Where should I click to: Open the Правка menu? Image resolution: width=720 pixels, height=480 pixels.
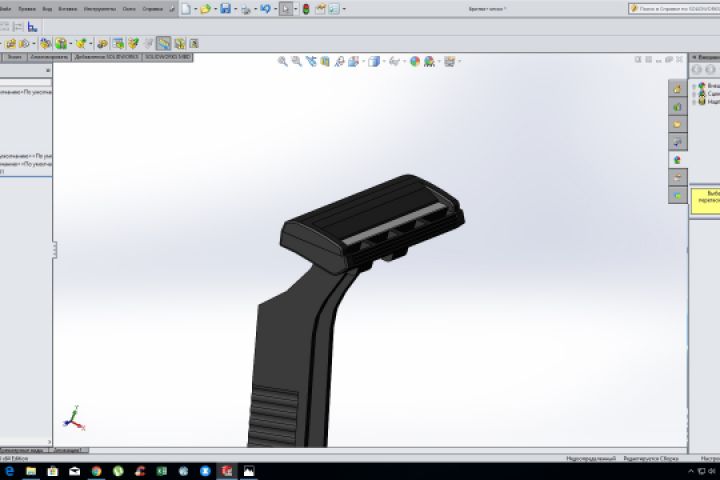click(26, 9)
